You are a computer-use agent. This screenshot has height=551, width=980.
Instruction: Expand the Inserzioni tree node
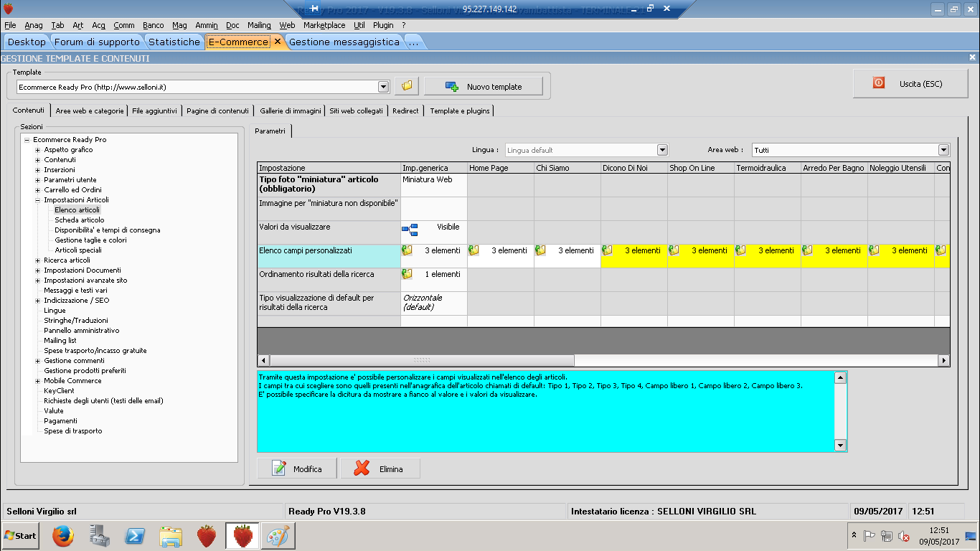[37, 170]
